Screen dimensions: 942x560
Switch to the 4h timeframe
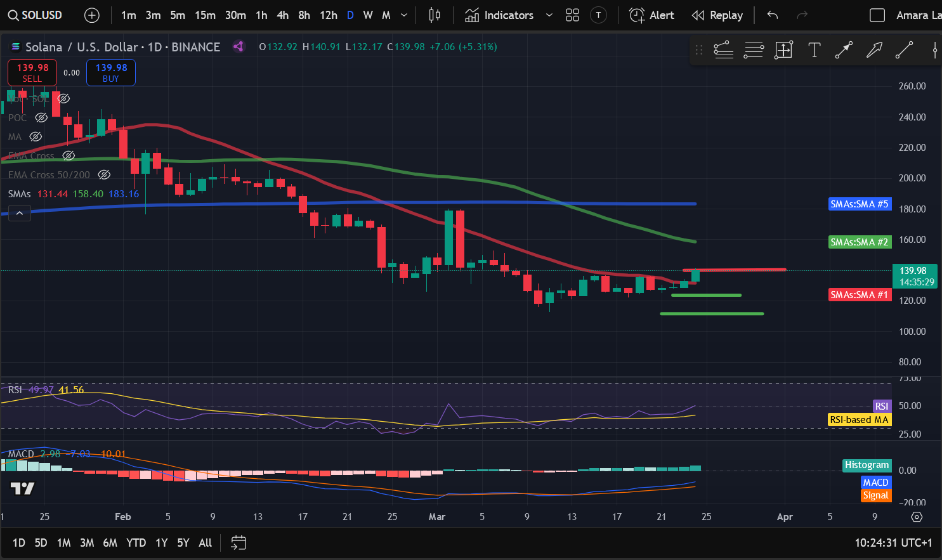283,15
